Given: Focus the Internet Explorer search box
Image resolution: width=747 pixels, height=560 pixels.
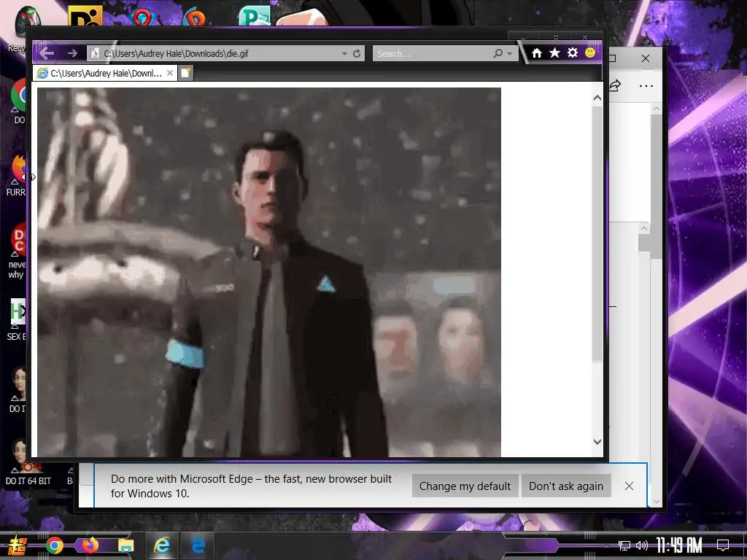Looking at the screenshot, I should (x=432, y=53).
